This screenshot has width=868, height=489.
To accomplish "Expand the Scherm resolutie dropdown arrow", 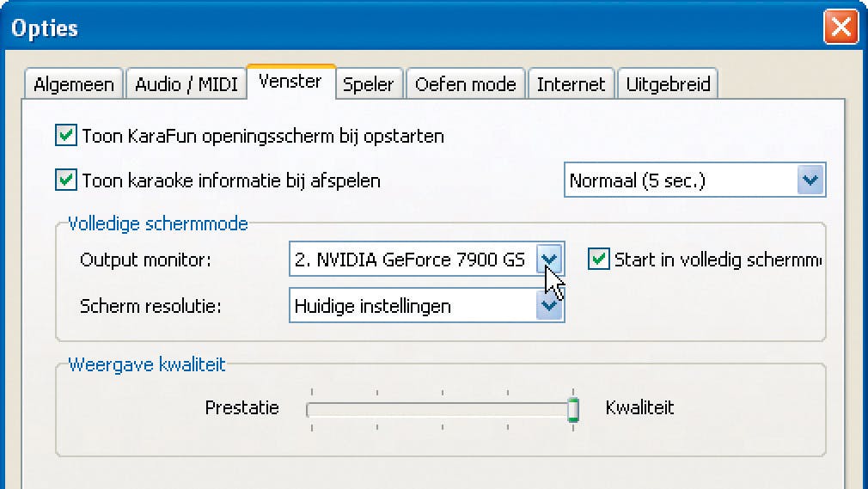I will pos(549,306).
